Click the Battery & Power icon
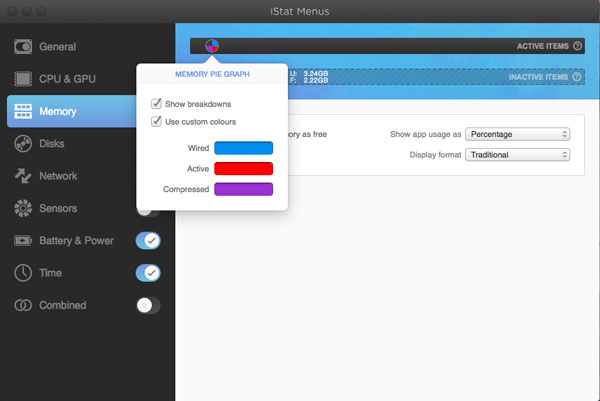Viewport: 600px width, 401px height. [x=23, y=241]
